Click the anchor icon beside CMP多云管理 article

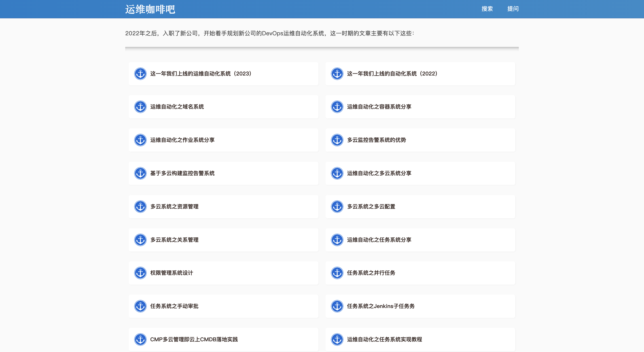tap(140, 339)
